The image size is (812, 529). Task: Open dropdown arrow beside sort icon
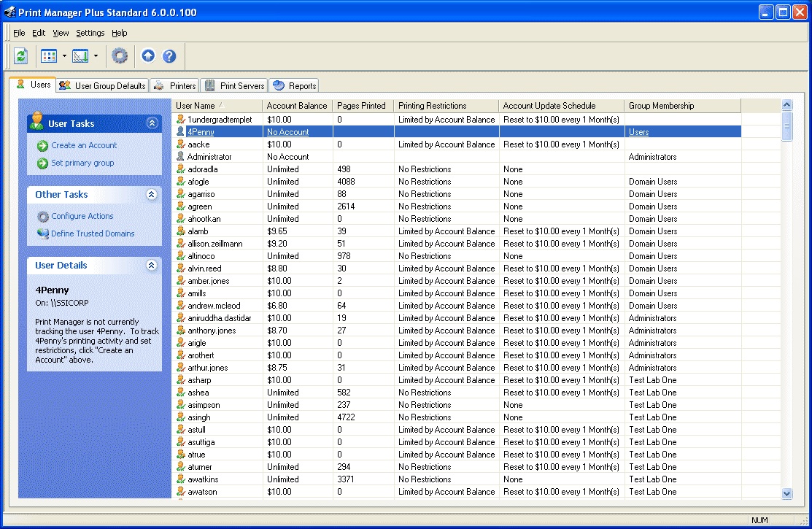click(x=96, y=56)
